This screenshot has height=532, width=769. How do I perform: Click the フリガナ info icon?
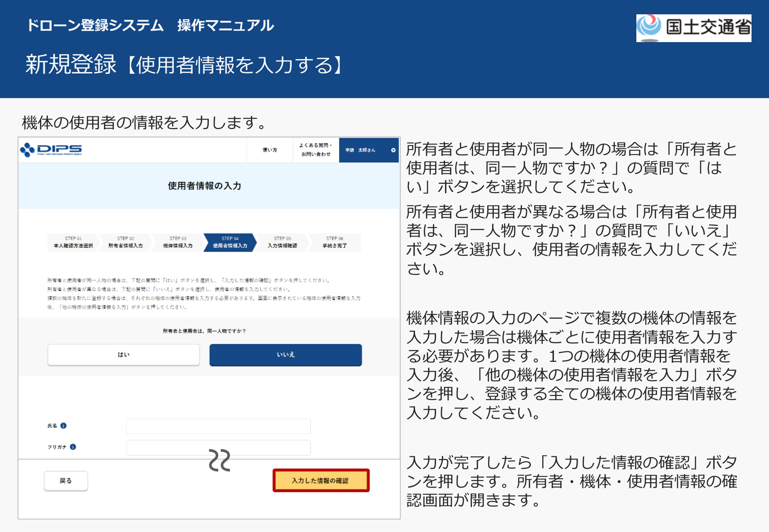click(73, 447)
